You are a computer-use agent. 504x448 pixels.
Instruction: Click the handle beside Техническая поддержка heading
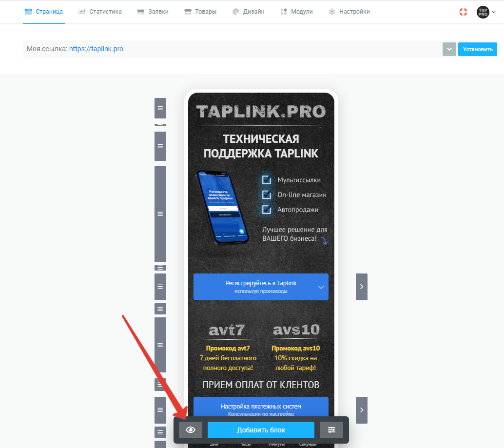(160, 146)
